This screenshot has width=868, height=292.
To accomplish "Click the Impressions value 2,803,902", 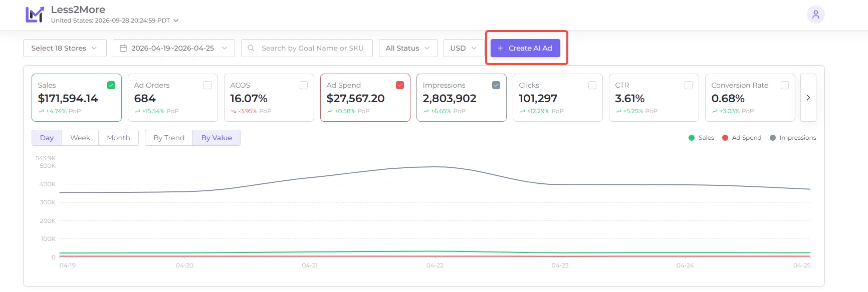I will click(450, 99).
